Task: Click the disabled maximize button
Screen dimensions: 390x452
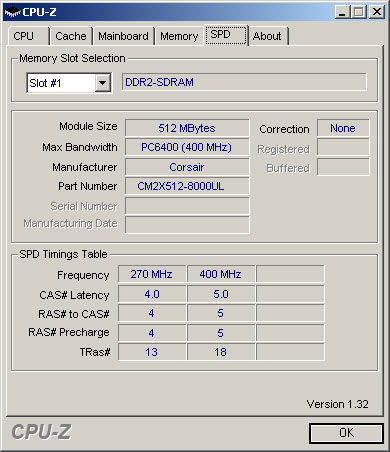Action: click(x=359, y=12)
